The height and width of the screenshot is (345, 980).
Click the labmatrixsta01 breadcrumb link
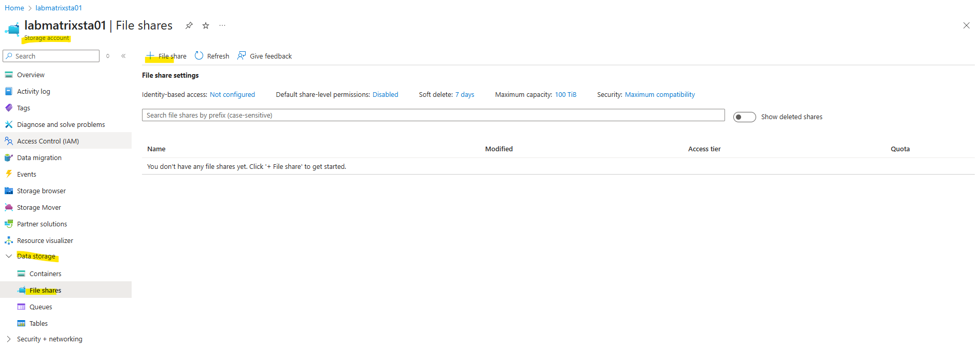(59, 8)
